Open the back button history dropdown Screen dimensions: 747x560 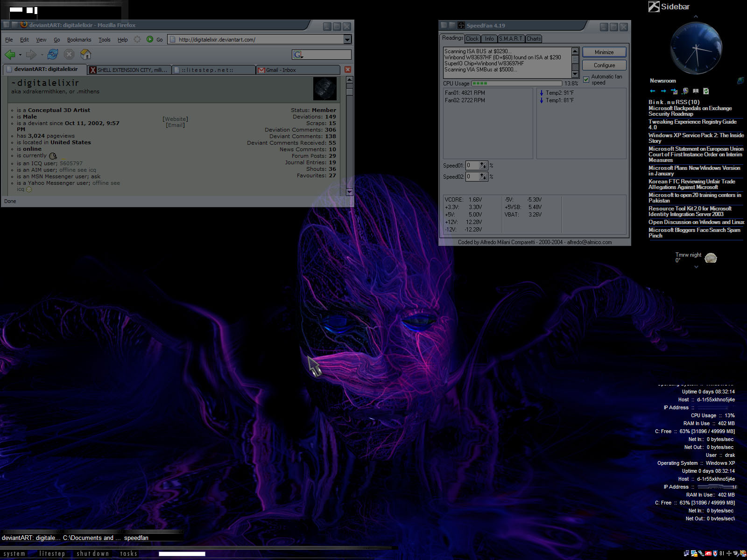tap(20, 55)
